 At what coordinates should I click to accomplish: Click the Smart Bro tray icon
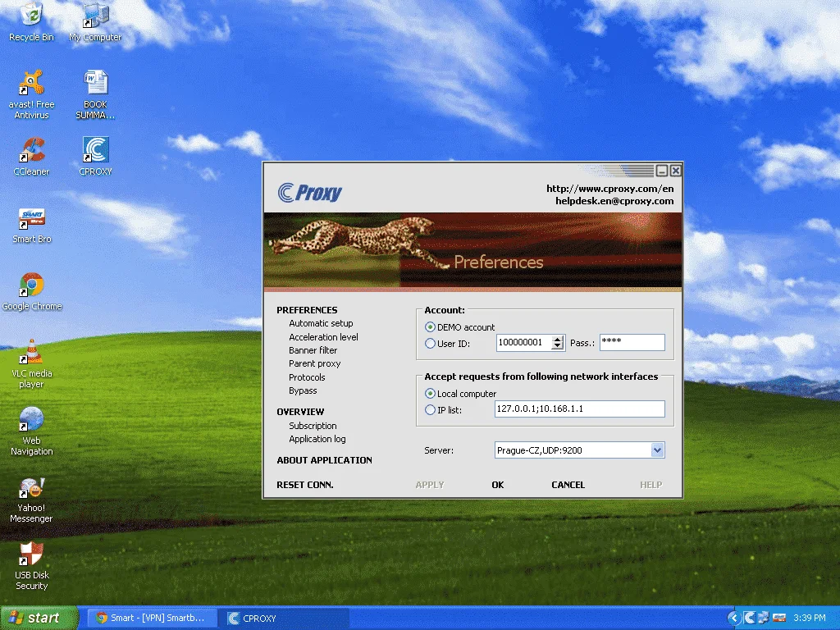click(x=779, y=618)
